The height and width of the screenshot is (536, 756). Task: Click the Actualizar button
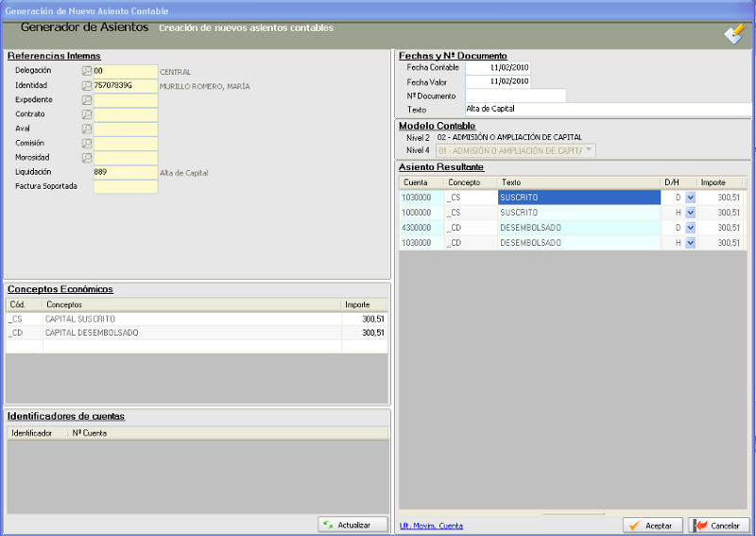point(352,525)
